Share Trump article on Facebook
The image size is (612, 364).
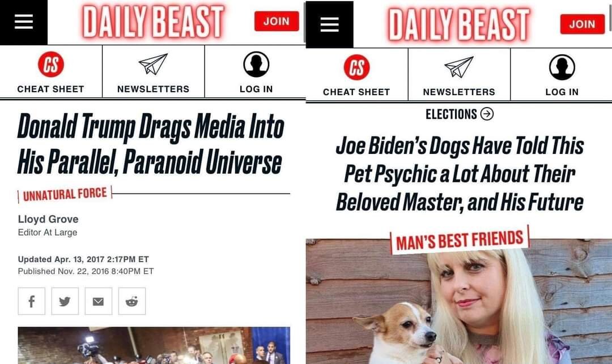(32, 301)
